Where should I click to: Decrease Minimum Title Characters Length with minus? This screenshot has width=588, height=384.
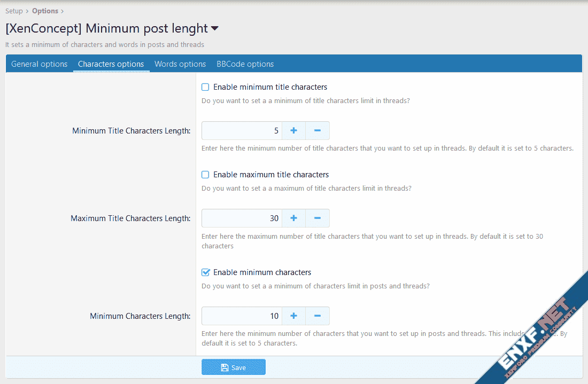(x=317, y=130)
